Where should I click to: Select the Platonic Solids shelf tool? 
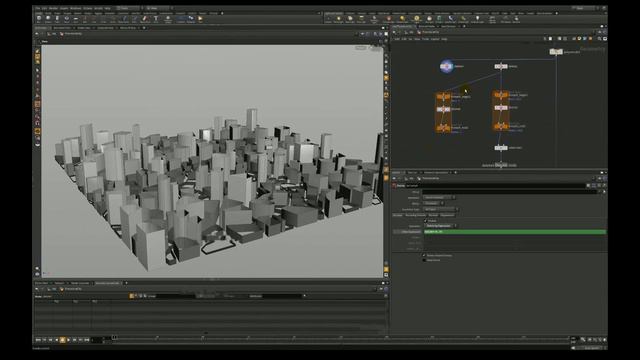pyautogui.click(x=168, y=19)
